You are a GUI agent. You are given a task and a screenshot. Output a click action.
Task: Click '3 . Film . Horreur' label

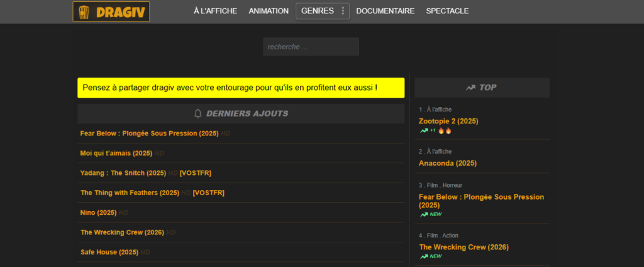coord(441,185)
